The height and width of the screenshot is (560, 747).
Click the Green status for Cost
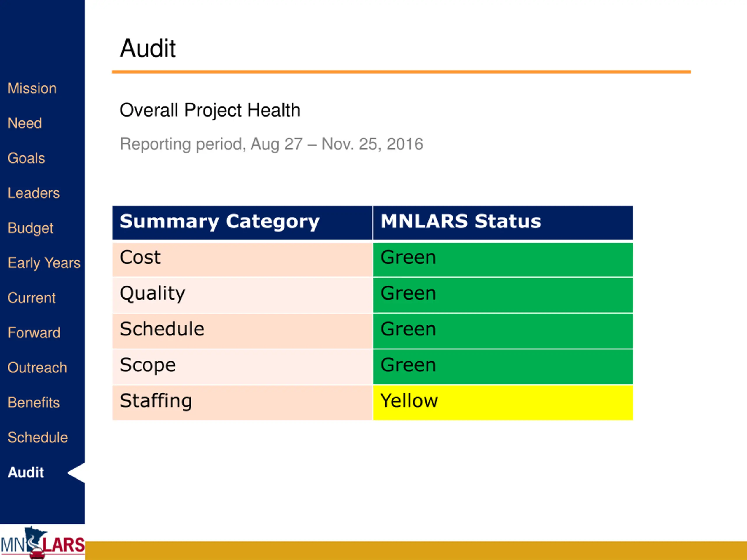point(503,260)
